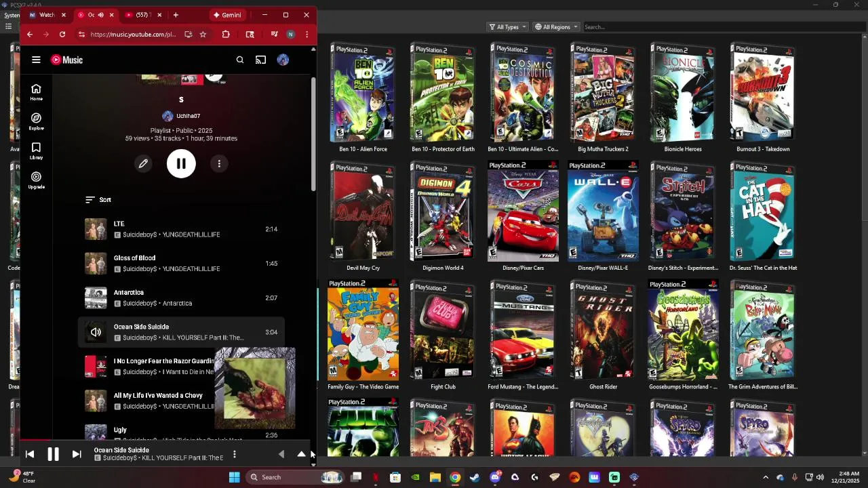Play the track LTE
This screenshot has width=868, height=488.
[181, 229]
